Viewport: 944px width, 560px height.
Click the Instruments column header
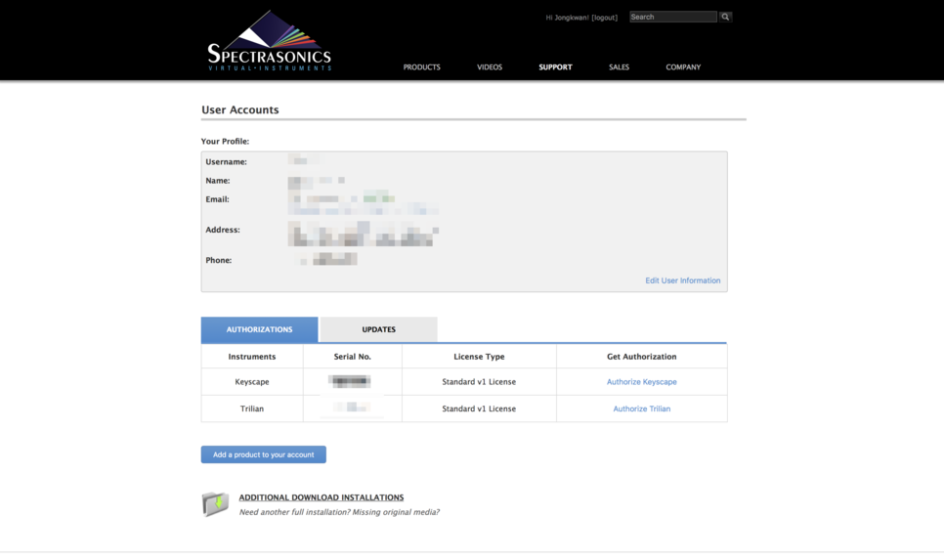click(252, 357)
